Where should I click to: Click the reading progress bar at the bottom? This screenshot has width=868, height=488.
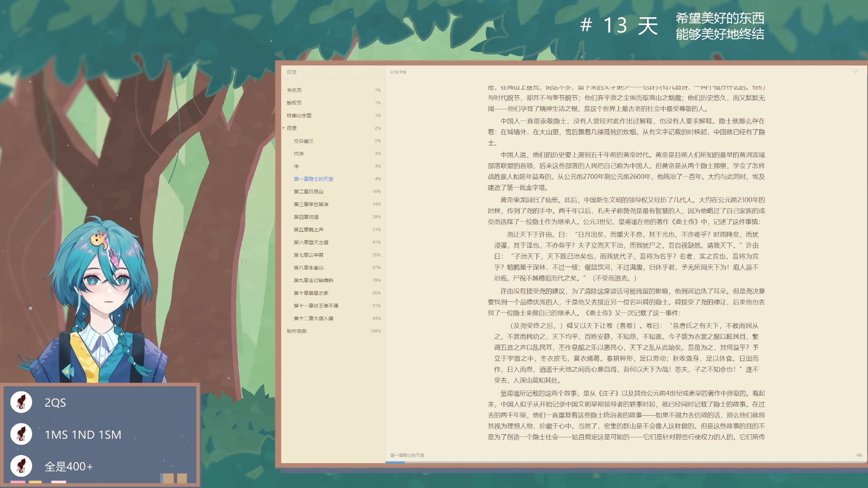(x=626, y=462)
